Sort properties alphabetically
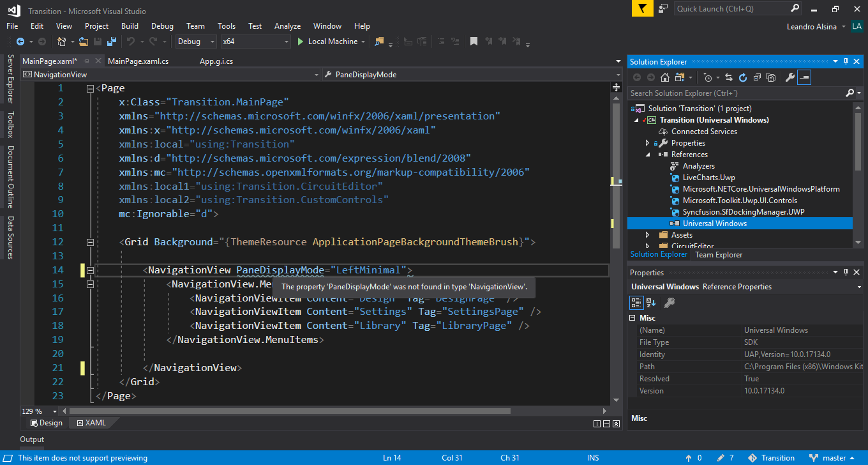868x465 pixels. click(651, 302)
